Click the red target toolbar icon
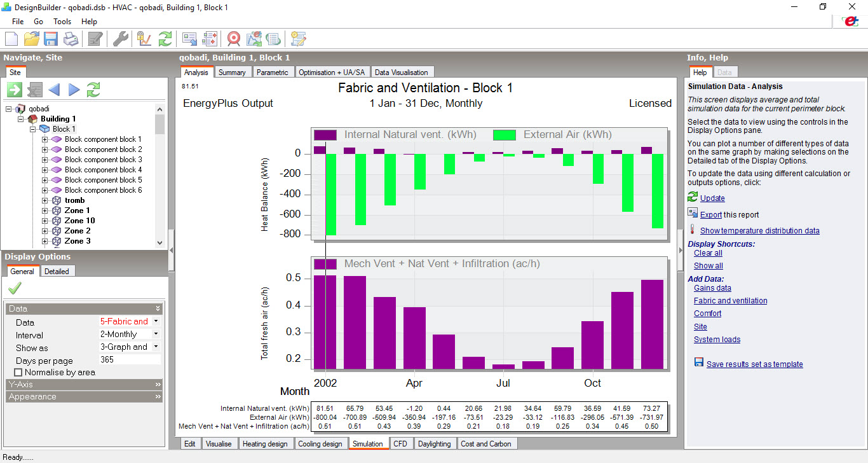The height and width of the screenshot is (463, 868). (x=234, y=39)
